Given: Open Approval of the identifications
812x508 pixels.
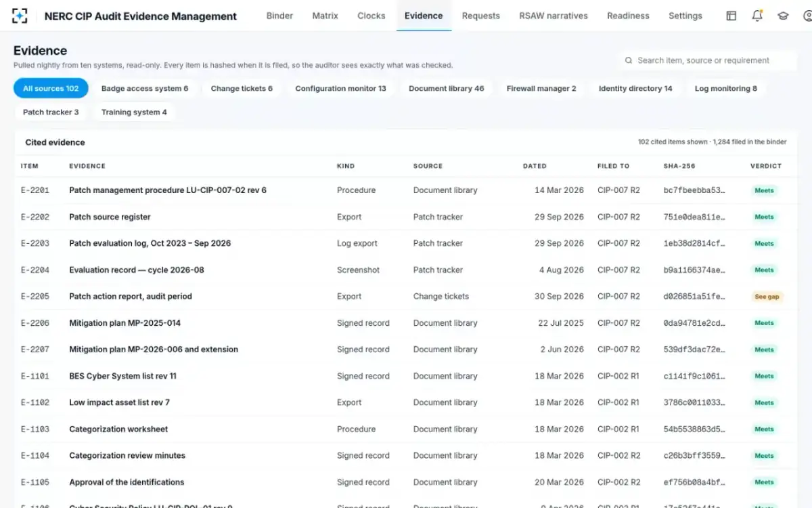Looking at the screenshot, I should [x=127, y=482].
